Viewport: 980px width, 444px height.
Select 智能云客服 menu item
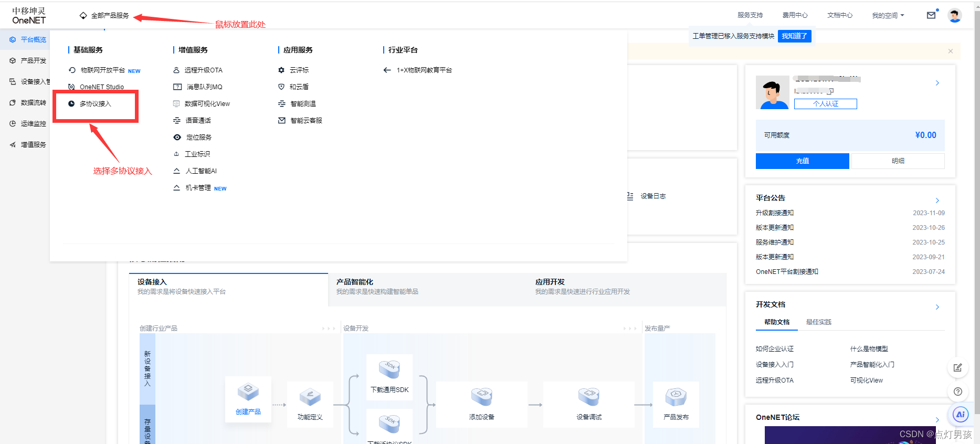tap(300, 121)
